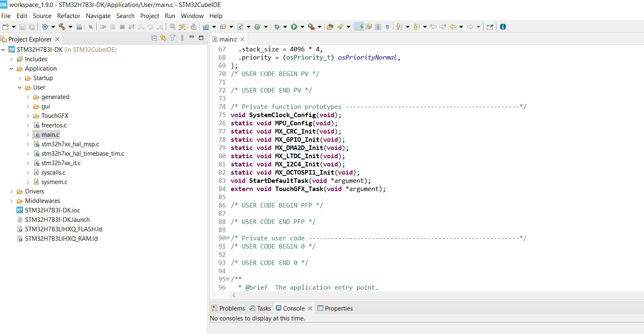Image resolution: width=644 pixels, height=334 pixels.
Task: Switch to the Problems tab
Action: [228, 309]
